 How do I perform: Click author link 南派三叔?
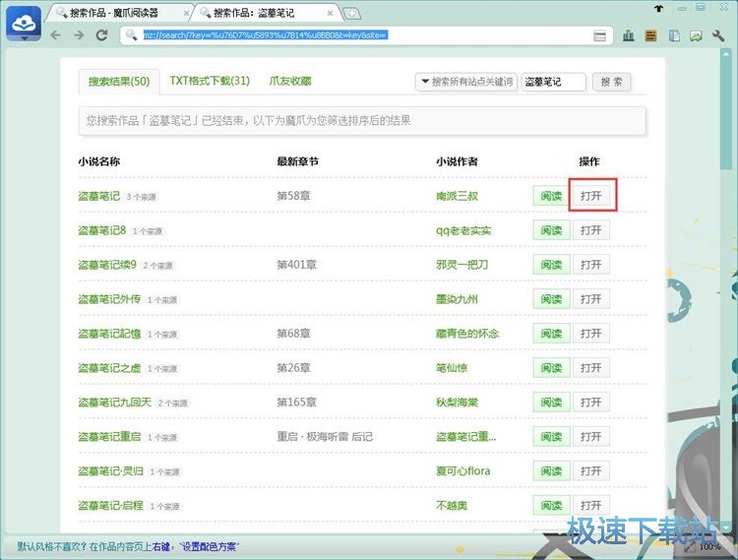coord(457,196)
